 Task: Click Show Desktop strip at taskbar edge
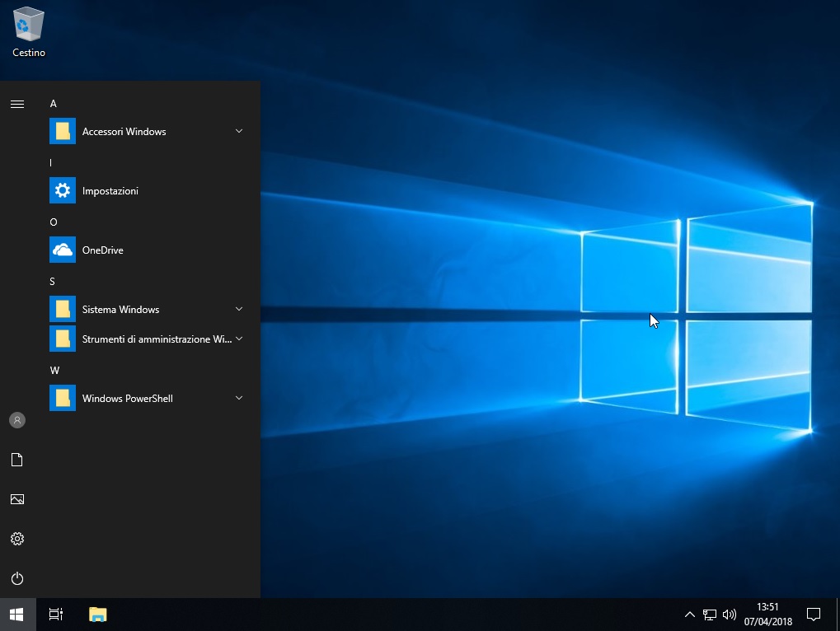(x=838, y=615)
